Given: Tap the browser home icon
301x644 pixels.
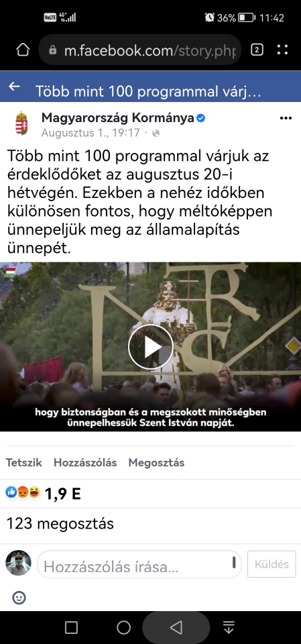Looking at the screenshot, I should tap(23, 50).
